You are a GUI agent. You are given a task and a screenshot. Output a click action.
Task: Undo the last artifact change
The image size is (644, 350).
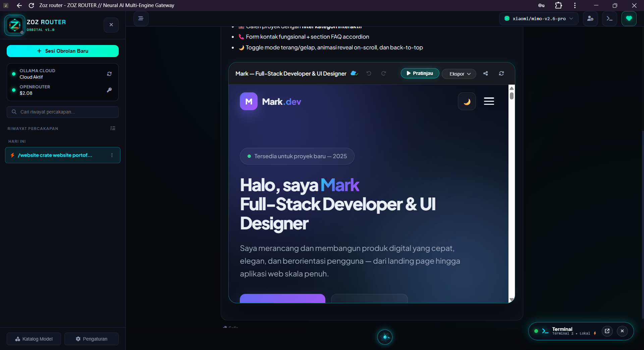point(369,73)
